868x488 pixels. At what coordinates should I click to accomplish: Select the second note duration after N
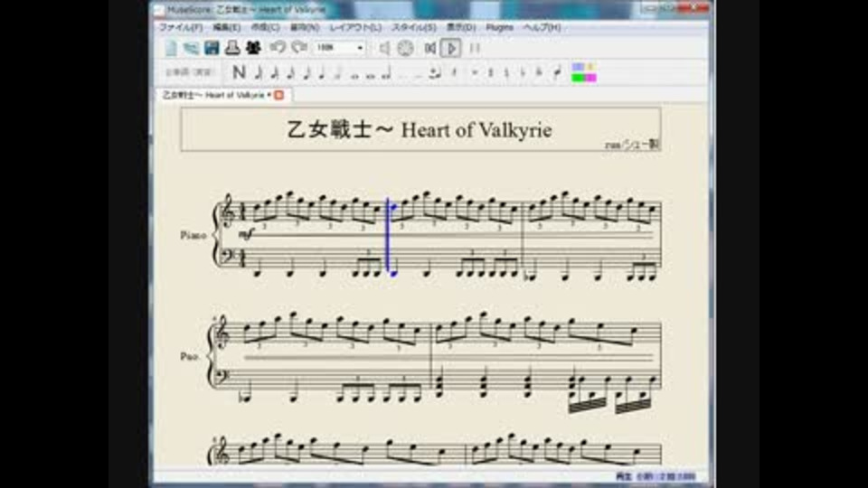275,72
